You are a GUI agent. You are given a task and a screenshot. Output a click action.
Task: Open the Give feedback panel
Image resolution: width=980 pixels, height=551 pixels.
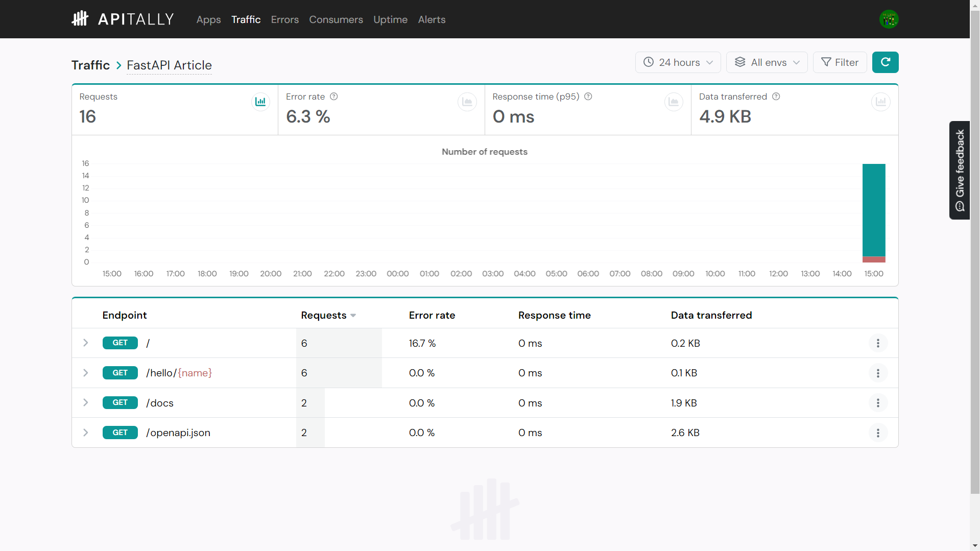[959, 170]
